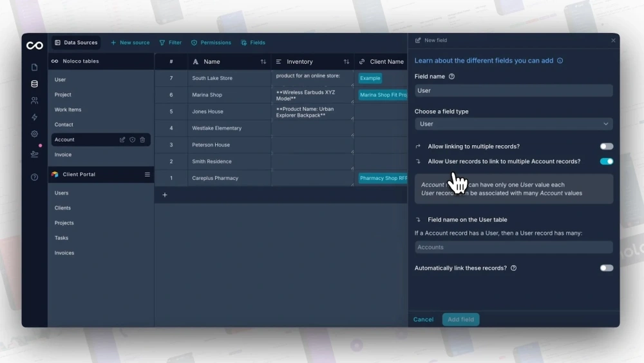This screenshot has height=363, width=644.
Task: Click the Peterson House cell
Action: [x=229, y=144]
